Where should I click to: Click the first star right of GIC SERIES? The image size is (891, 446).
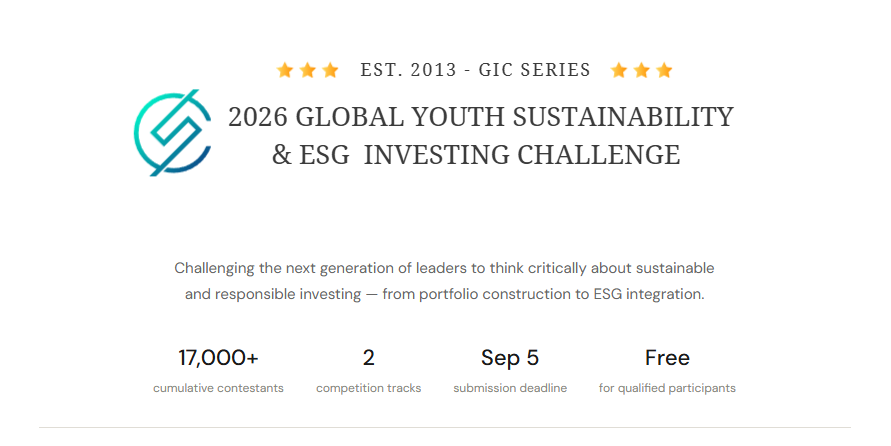(619, 70)
